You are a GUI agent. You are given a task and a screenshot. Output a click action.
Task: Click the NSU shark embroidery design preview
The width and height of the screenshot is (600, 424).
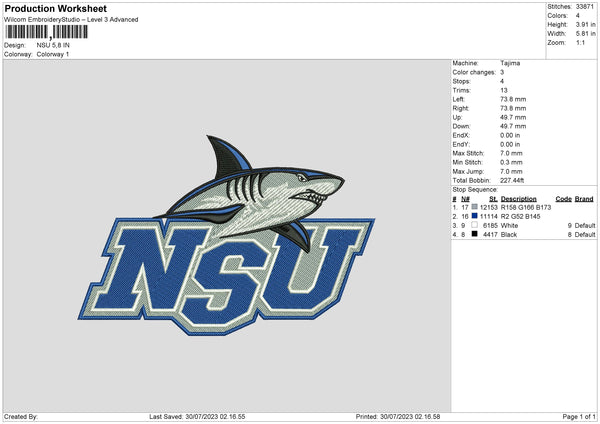(x=227, y=235)
